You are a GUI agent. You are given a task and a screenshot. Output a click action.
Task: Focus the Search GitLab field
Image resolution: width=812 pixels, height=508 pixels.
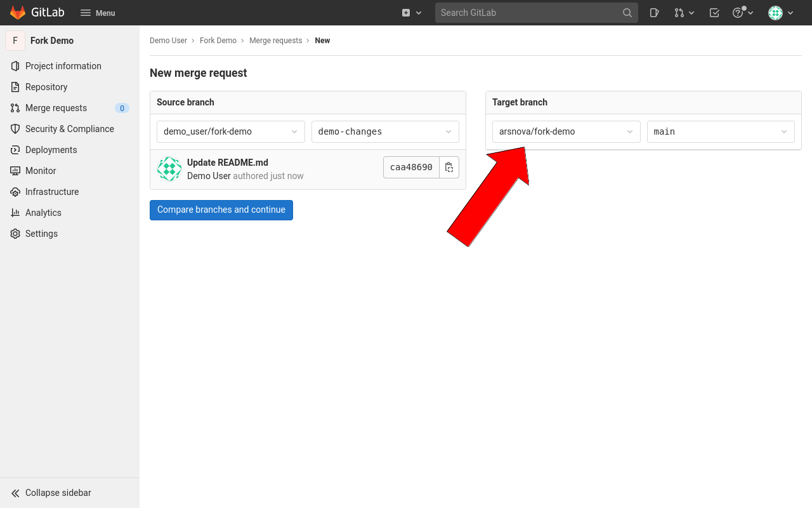[537, 13]
